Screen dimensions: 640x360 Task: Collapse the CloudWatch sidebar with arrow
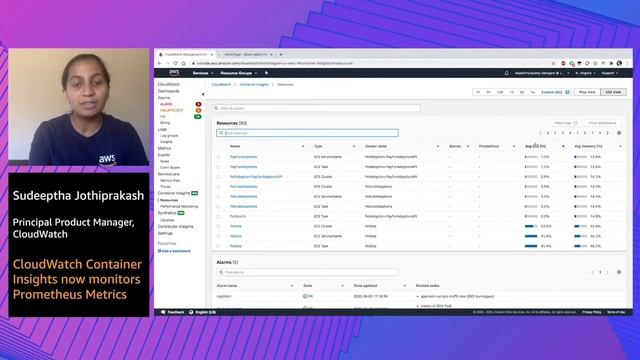coord(203,94)
